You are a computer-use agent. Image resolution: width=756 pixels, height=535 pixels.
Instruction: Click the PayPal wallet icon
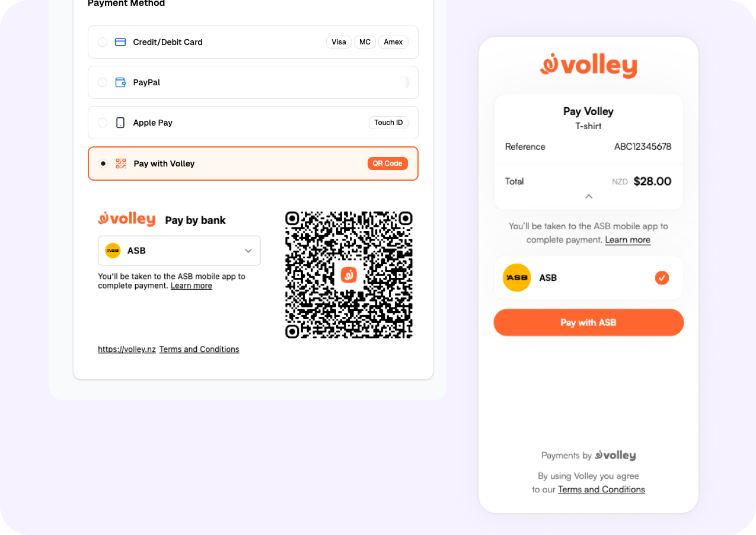[120, 82]
